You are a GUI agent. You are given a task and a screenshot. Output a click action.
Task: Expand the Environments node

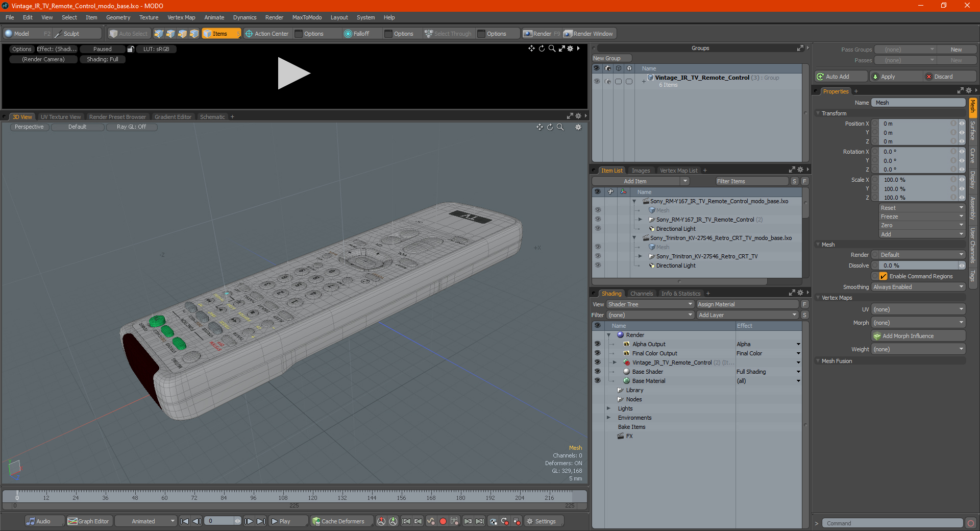point(608,418)
